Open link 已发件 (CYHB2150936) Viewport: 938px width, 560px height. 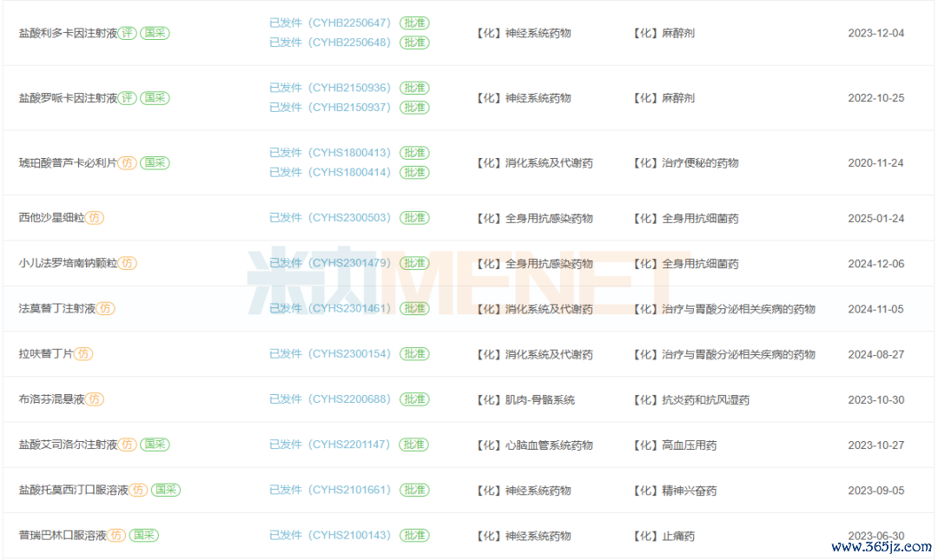click(330, 88)
